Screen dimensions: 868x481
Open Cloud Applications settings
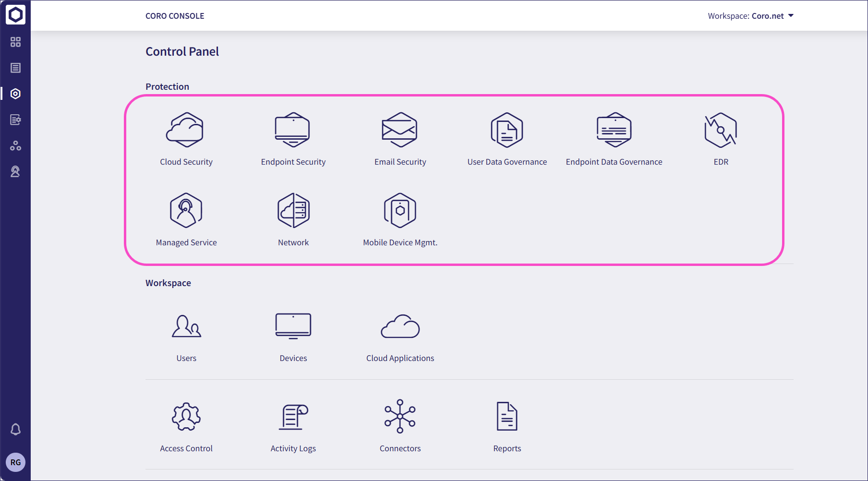click(399, 327)
